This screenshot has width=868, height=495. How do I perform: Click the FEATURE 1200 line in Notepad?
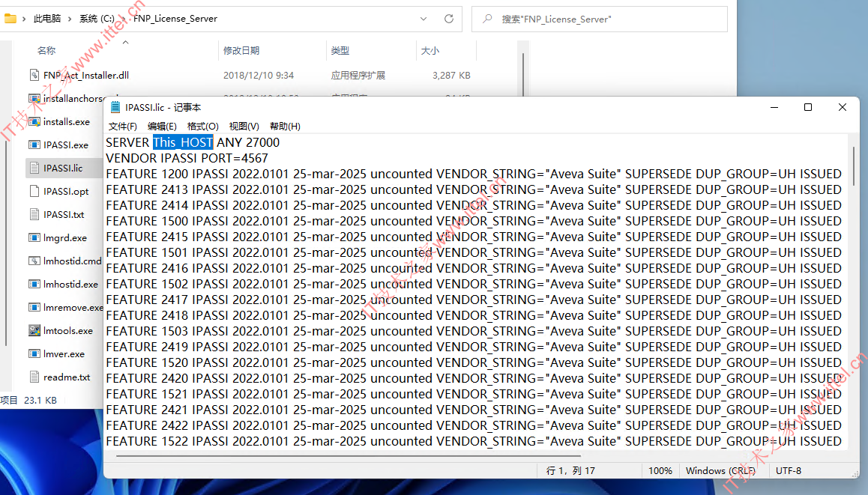[x=474, y=174]
